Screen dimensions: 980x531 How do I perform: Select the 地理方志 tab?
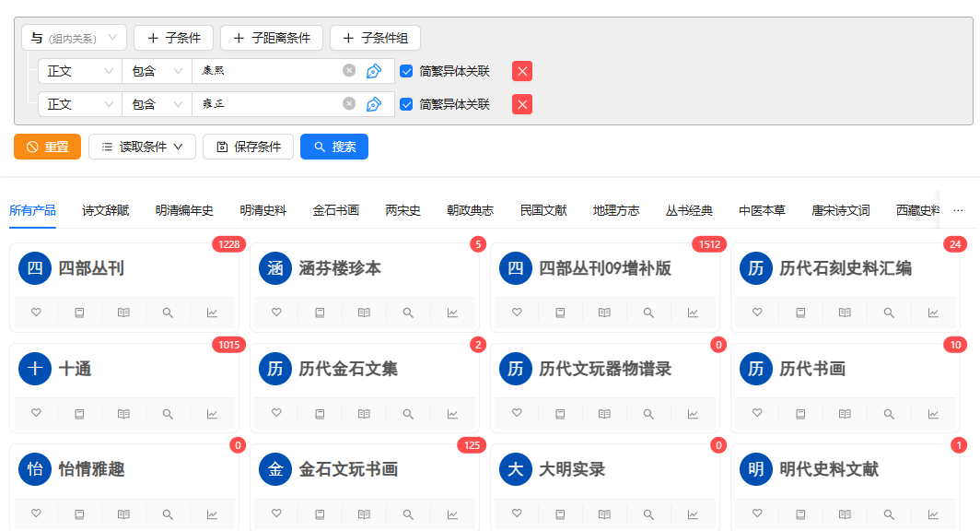click(616, 210)
